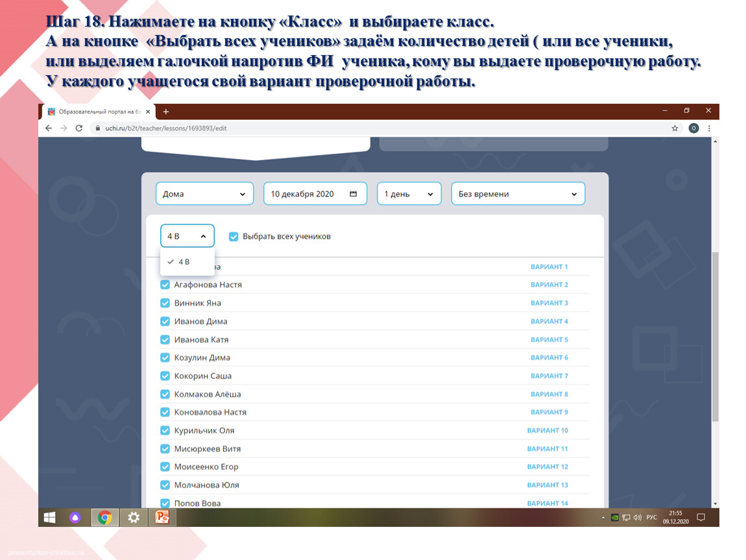Toggle the 'Выбрать всех учеников' checkbox
The height and width of the screenshot is (560, 746).
(234, 237)
